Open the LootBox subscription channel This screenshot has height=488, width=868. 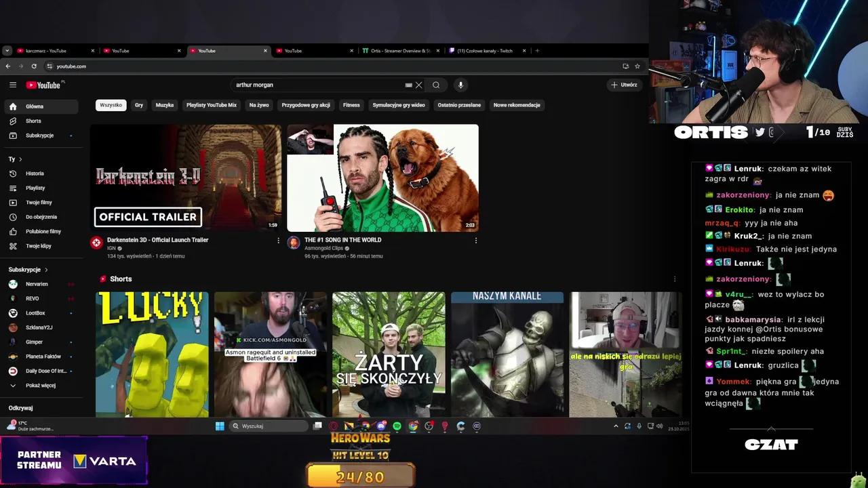point(41,313)
